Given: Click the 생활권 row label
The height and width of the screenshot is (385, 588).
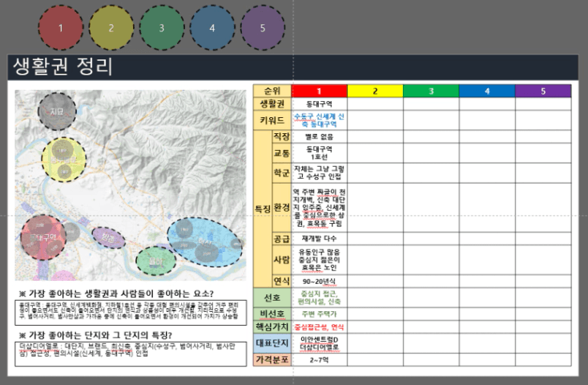Looking at the screenshot, I should tap(272, 103).
